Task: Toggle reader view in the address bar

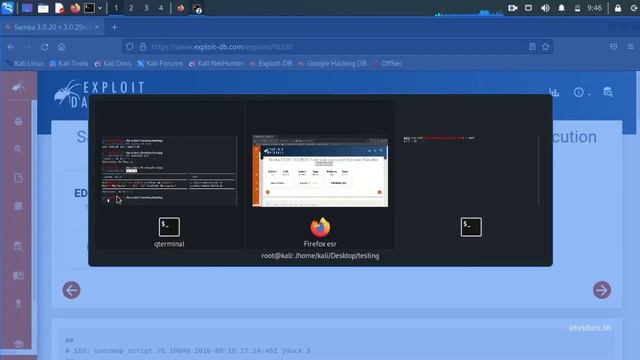Action: [532, 47]
